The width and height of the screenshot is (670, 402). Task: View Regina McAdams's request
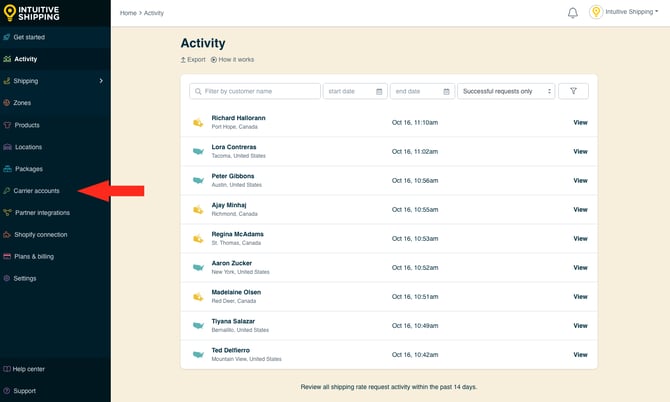pos(580,239)
